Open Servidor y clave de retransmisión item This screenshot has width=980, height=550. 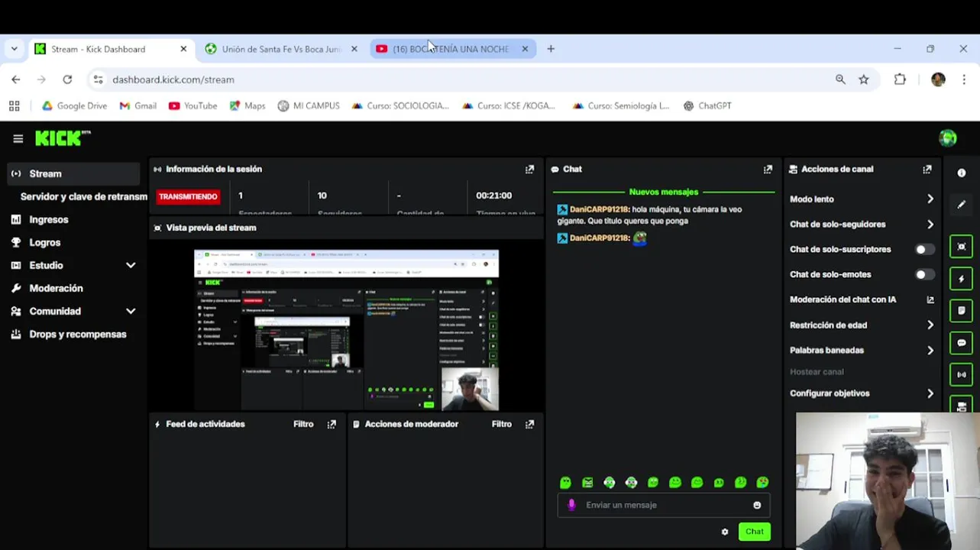(x=84, y=197)
